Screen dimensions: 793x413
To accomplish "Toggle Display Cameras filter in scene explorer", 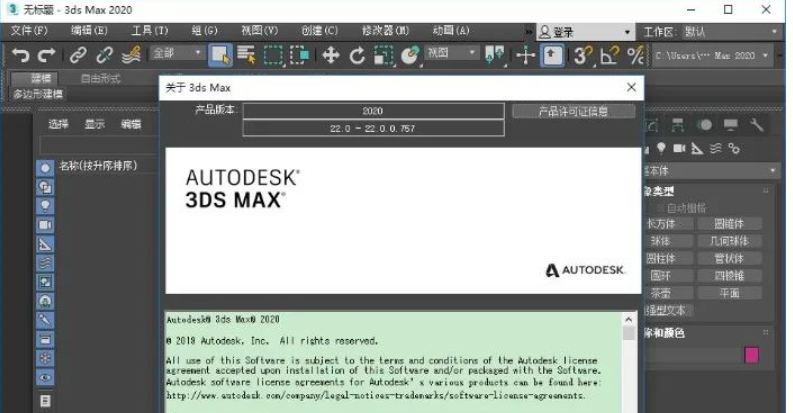I will [x=45, y=225].
